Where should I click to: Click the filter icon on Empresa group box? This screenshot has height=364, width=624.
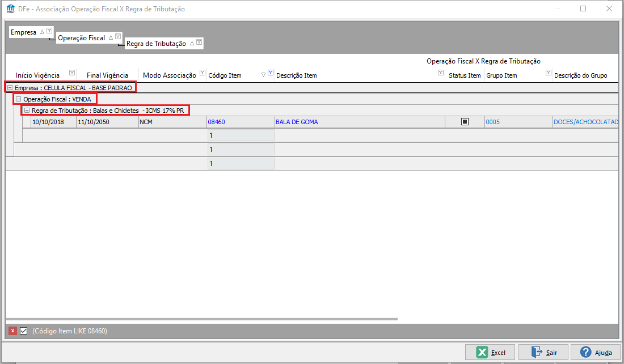tap(49, 31)
